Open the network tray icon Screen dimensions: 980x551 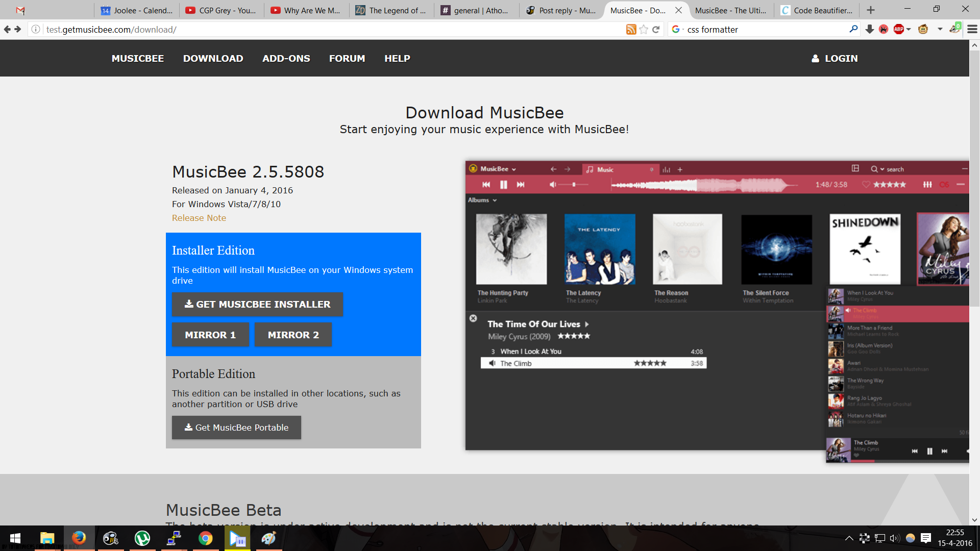pyautogui.click(x=879, y=538)
